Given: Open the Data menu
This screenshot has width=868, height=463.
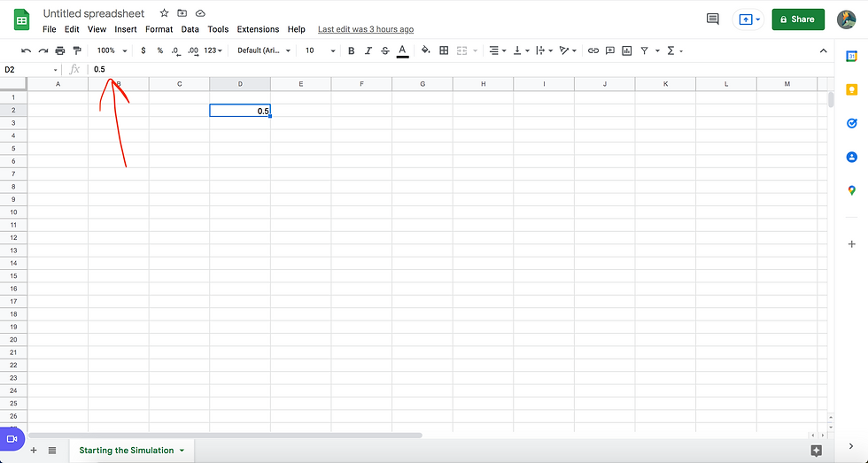Looking at the screenshot, I should [x=190, y=29].
